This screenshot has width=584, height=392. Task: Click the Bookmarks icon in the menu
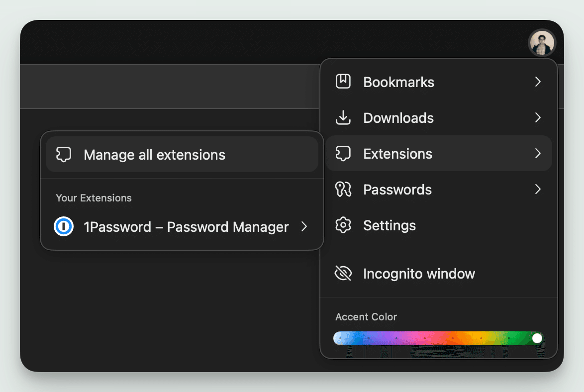(343, 82)
